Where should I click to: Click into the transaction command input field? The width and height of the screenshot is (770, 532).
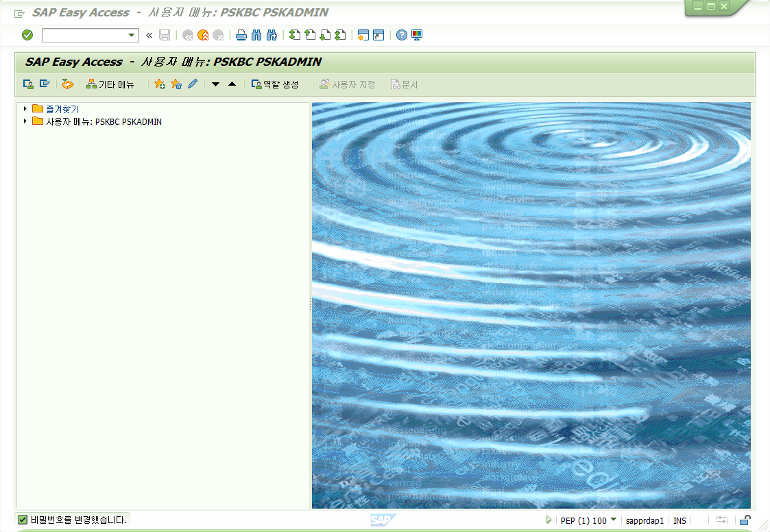[84, 35]
